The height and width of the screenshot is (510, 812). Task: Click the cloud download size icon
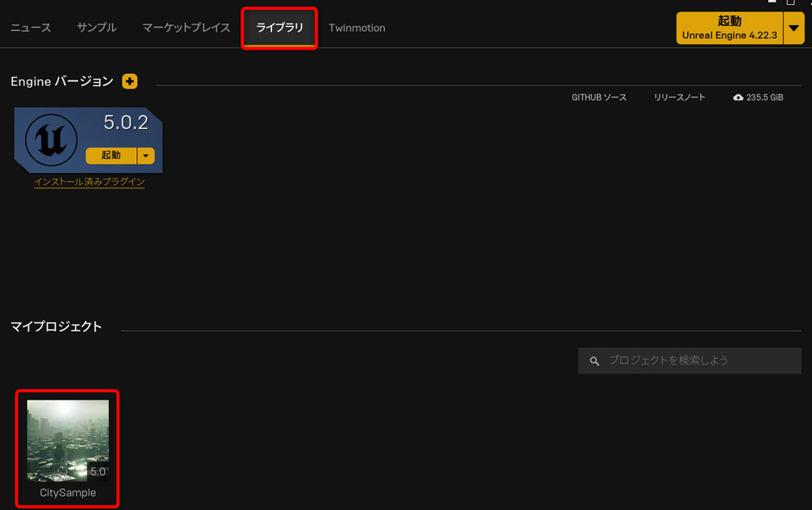738,97
